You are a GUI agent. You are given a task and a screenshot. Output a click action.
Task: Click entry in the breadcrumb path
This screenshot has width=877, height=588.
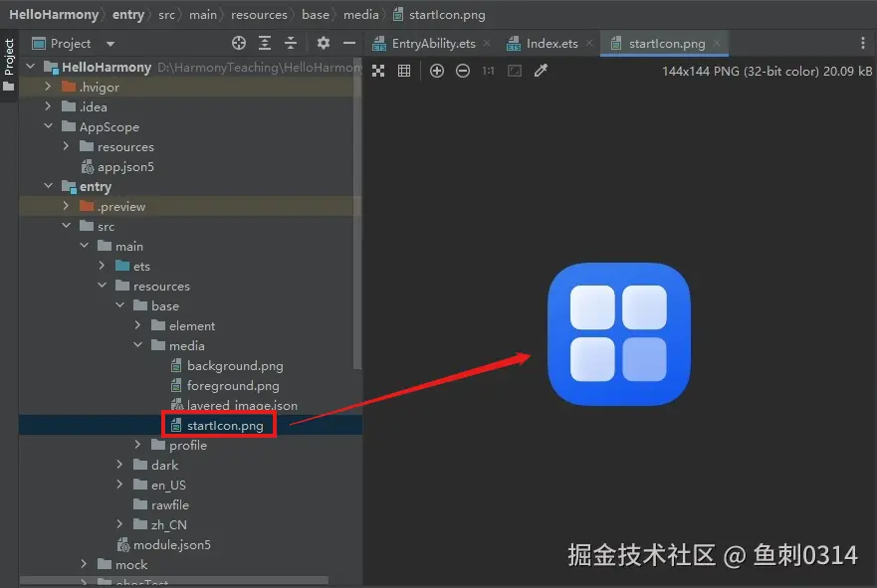pos(128,15)
